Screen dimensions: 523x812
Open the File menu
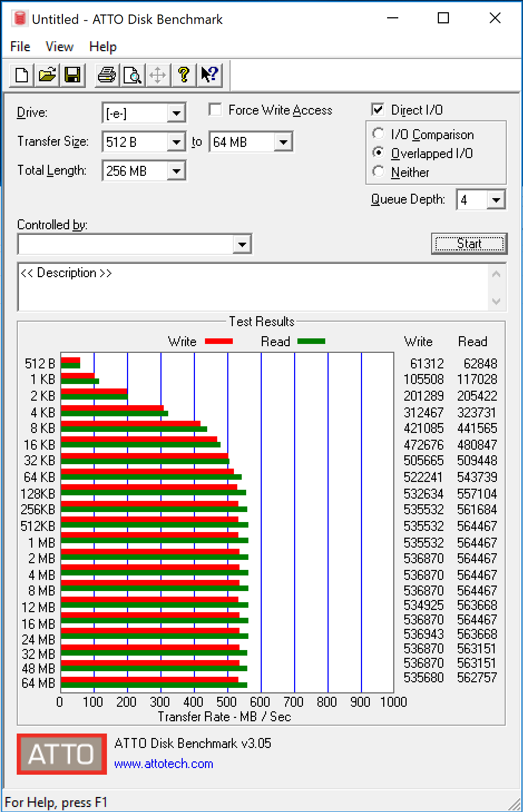pos(20,47)
